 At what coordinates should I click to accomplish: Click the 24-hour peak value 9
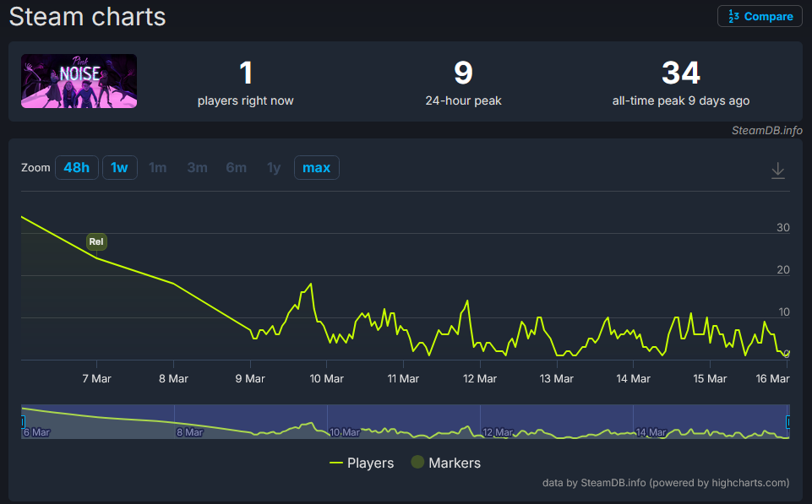[464, 73]
